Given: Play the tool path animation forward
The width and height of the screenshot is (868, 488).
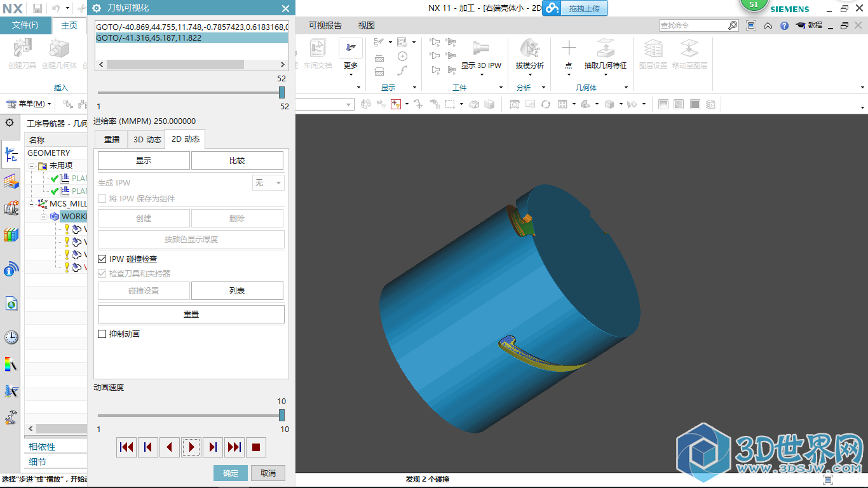Looking at the screenshot, I should tap(191, 447).
